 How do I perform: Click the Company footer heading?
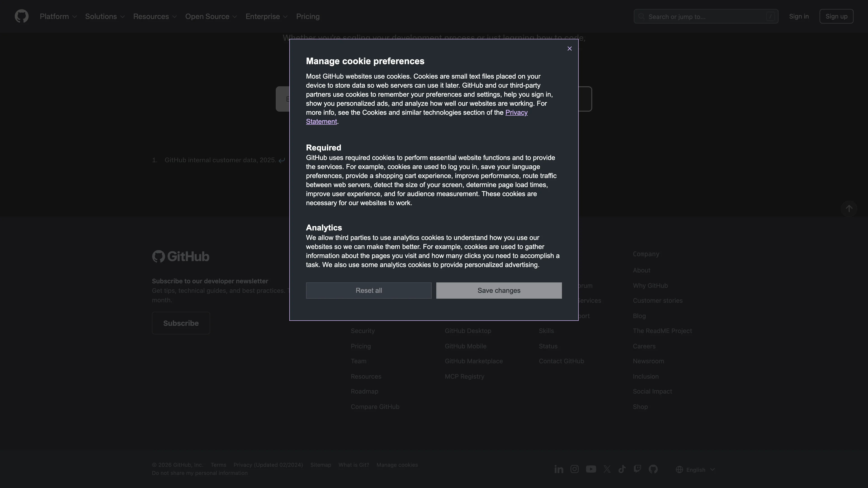click(x=646, y=254)
